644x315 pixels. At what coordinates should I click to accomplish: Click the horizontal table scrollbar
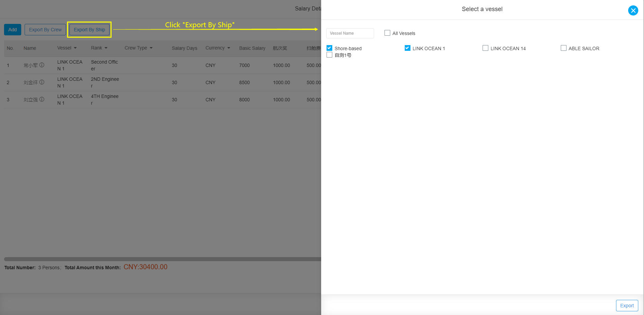coord(162,259)
